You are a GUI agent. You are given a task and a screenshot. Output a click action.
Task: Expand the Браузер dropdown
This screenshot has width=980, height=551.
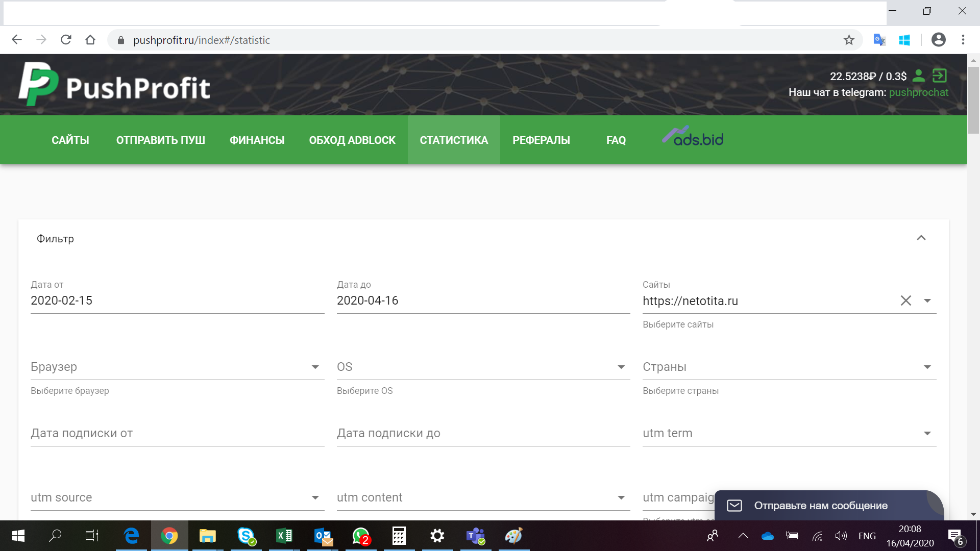point(315,367)
